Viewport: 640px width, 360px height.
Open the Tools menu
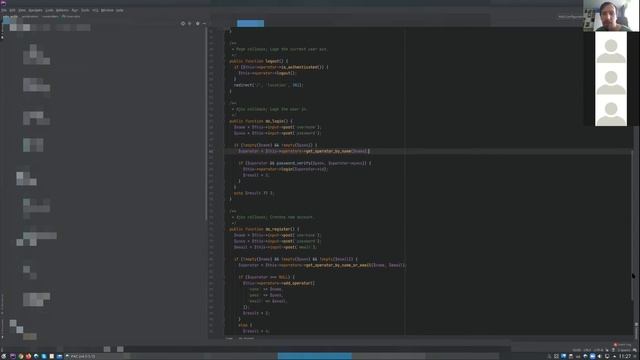85,10
